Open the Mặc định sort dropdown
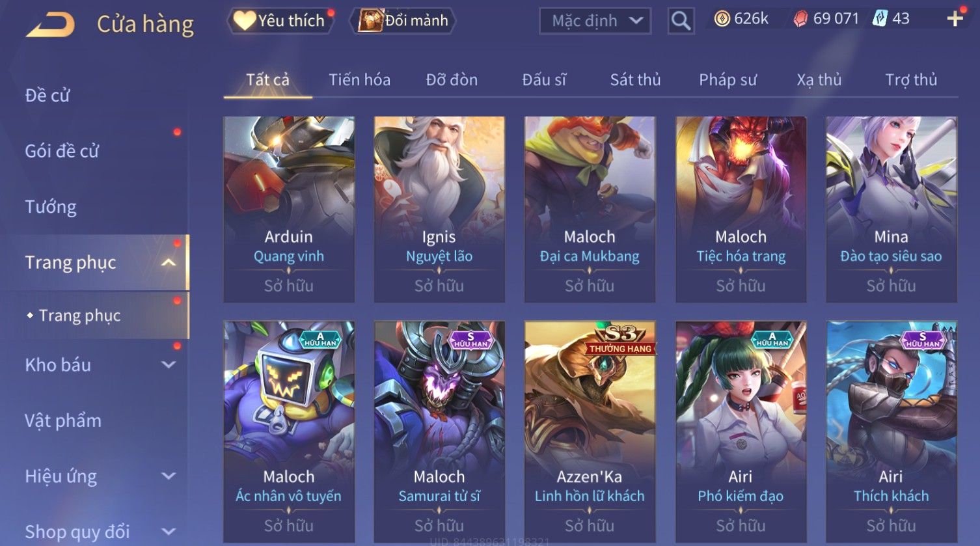The image size is (980, 546). click(x=595, y=21)
